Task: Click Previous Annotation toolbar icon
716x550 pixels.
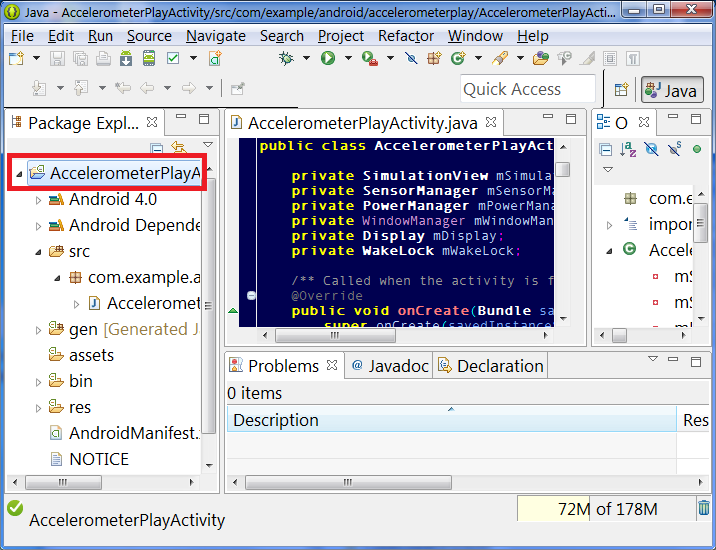Action: [81, 87]
